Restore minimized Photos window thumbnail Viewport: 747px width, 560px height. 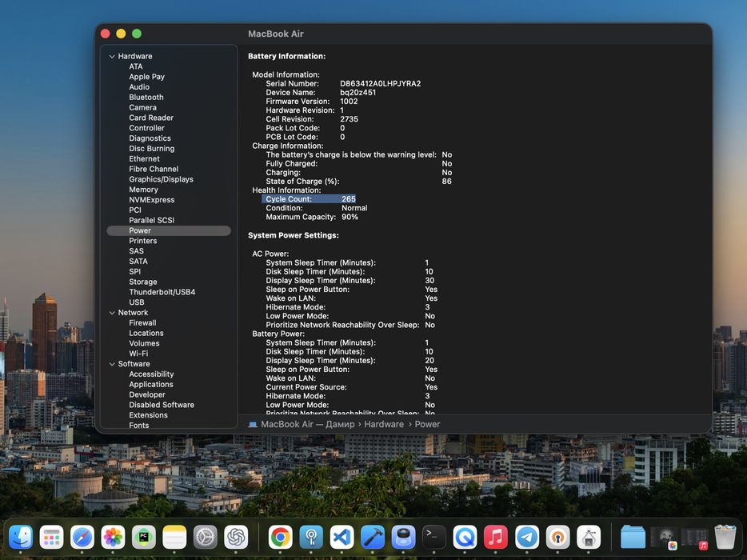664,538
